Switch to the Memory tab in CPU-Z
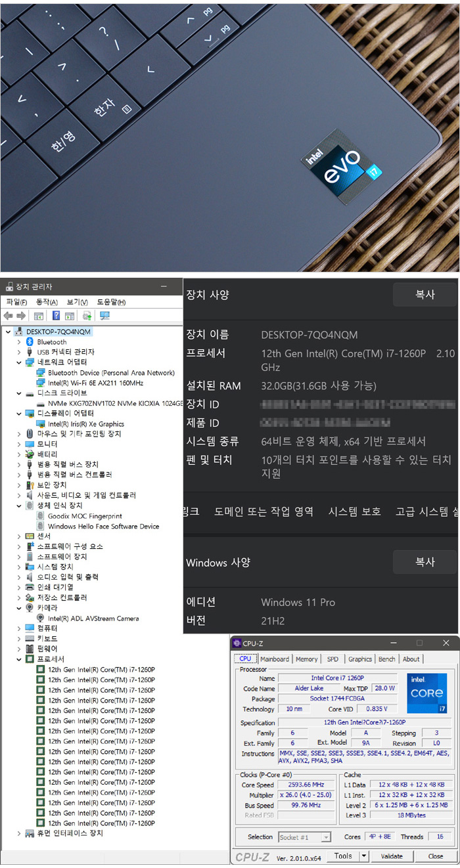This screenshot has height=868, width=460. coord(307,659)
